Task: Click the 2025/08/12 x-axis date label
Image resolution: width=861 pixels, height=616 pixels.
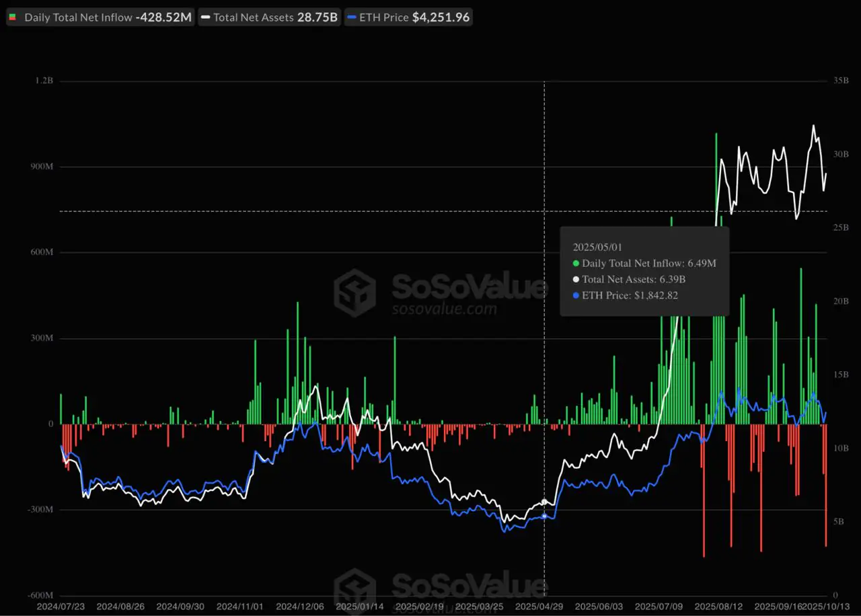Action: coord(715,606)
